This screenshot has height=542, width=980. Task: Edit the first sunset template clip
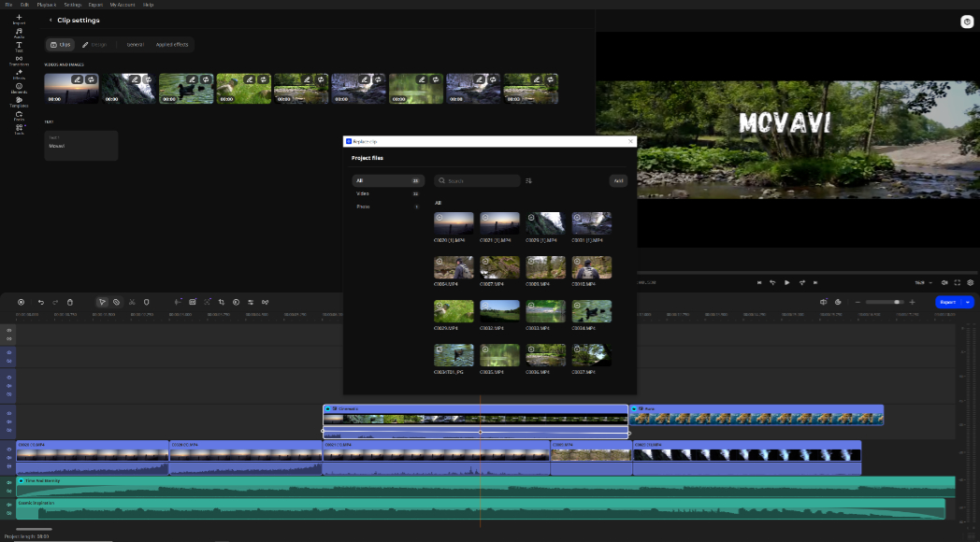click(77, 79)
